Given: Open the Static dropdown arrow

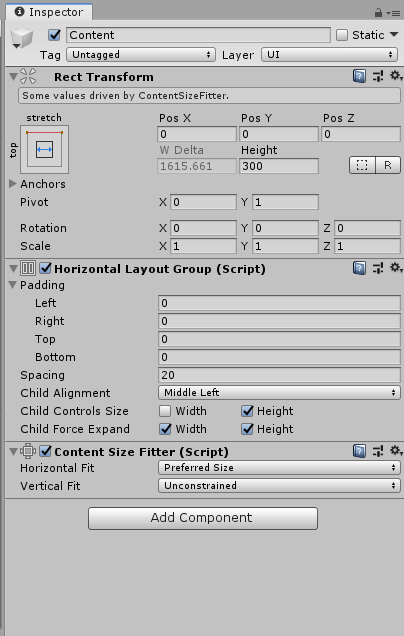Looking at the screenshot, I should 394,34.
